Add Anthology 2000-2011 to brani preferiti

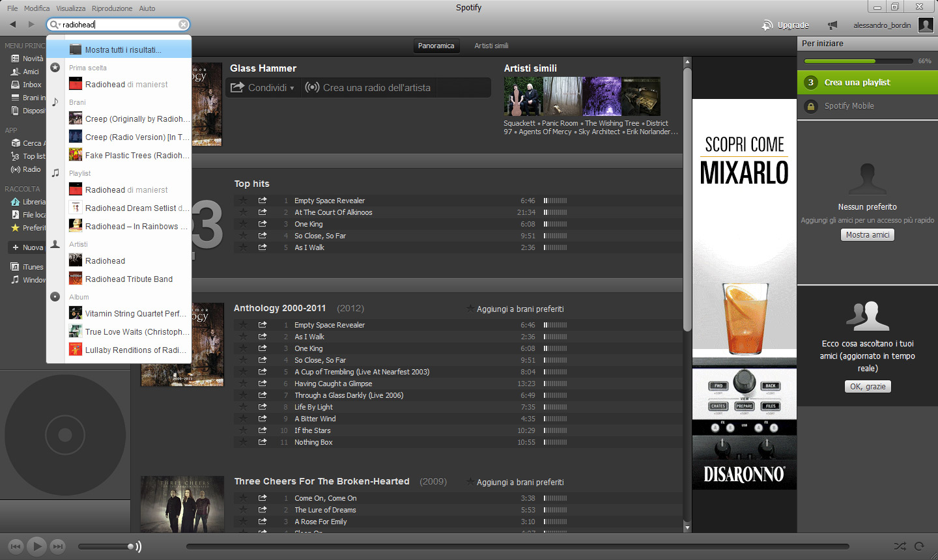point(515,309)
